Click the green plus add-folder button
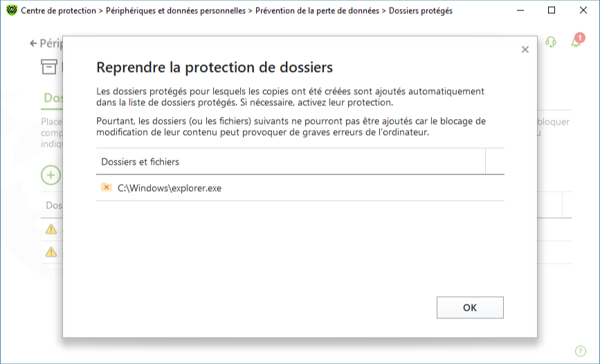 coord(51,175)
